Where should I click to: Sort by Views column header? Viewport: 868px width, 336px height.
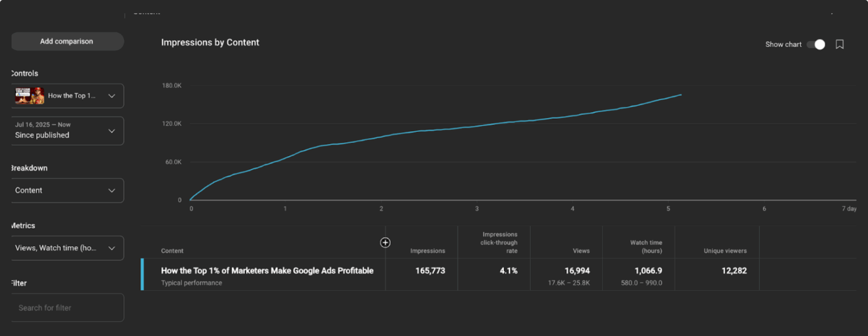[581, 251]
